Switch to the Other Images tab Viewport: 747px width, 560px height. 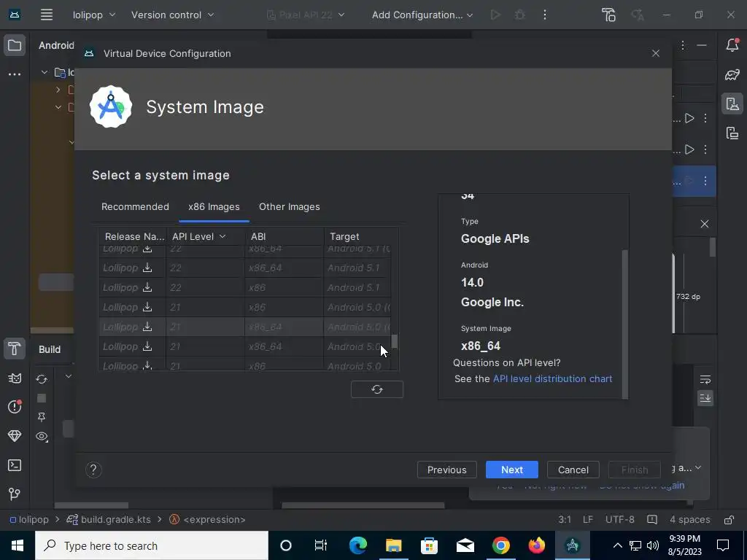point(289,206)
